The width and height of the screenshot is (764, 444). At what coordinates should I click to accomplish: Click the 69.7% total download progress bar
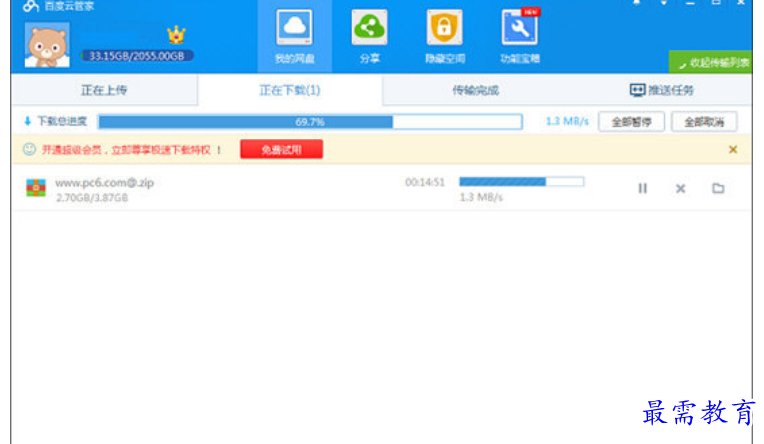pyautogui.click(x=310, y=122)
